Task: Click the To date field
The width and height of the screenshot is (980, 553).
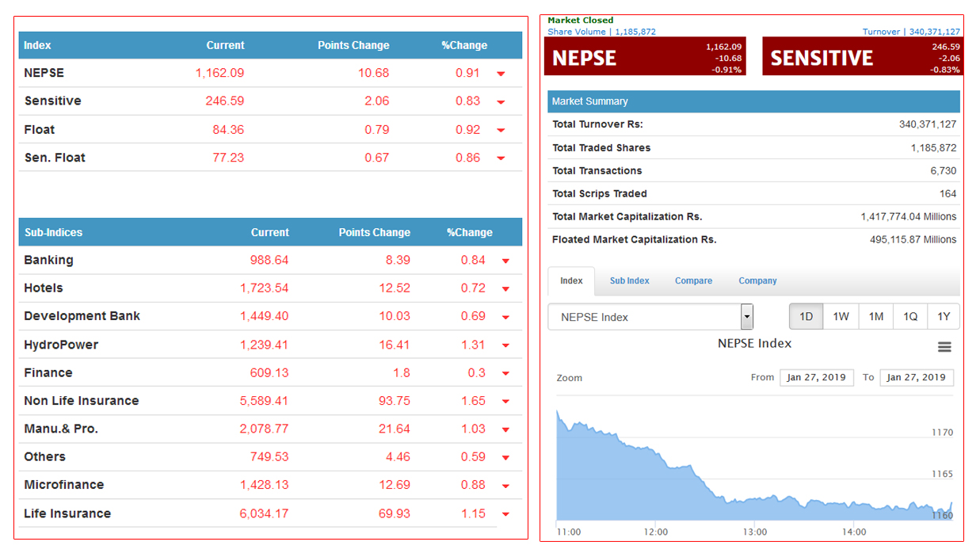Action: pyautogui.click(x=917, y=377)
